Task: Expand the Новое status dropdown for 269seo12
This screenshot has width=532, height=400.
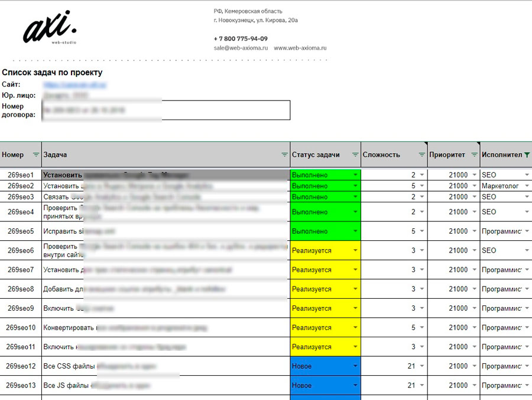Action: (x=355, y=366)
